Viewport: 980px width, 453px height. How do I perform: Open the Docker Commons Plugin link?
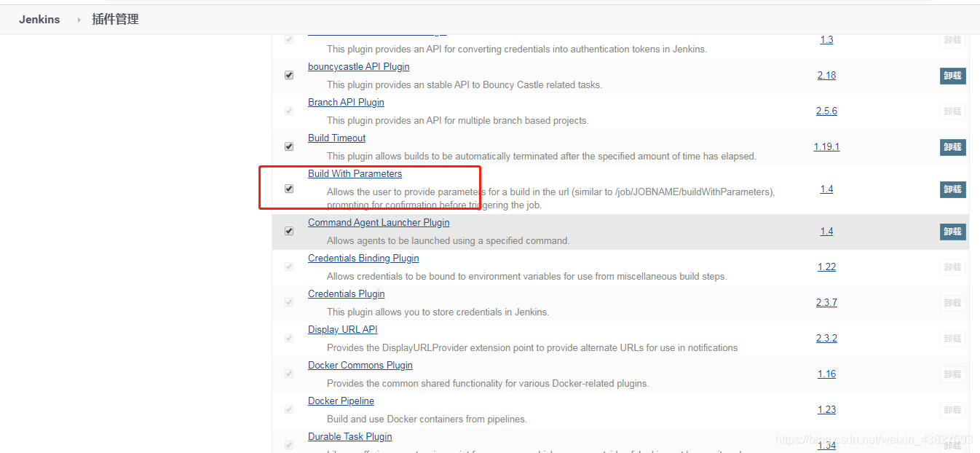point(360,365)
